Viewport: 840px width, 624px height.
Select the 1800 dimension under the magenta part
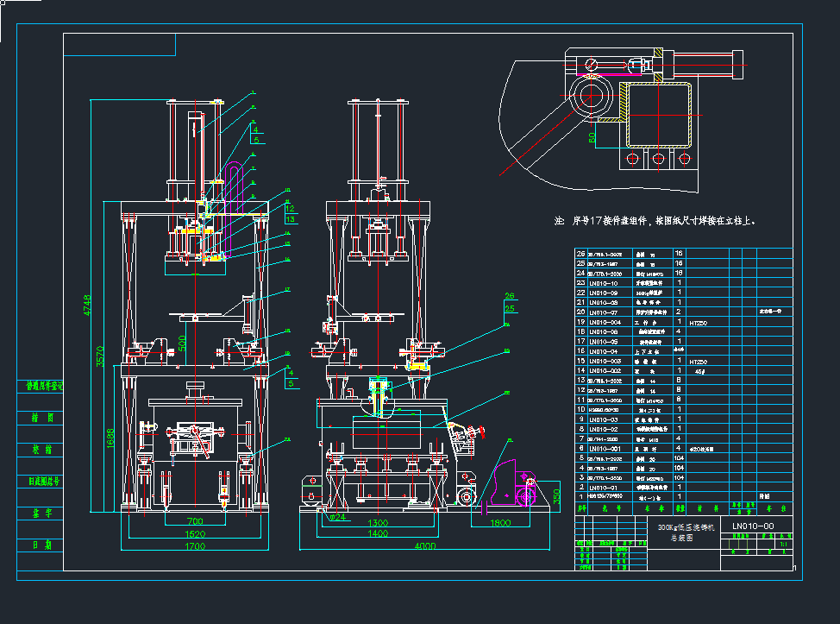[498, 521]
